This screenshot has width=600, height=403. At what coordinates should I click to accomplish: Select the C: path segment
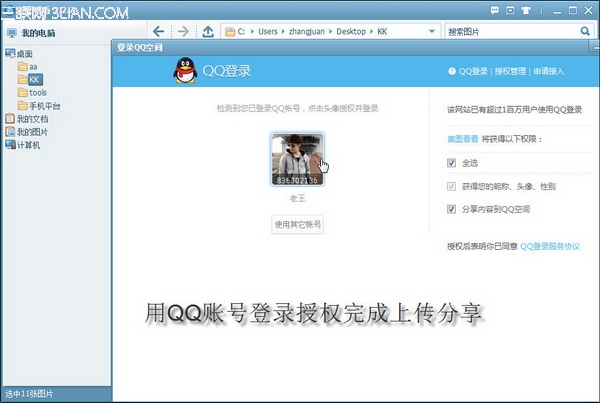241,31
